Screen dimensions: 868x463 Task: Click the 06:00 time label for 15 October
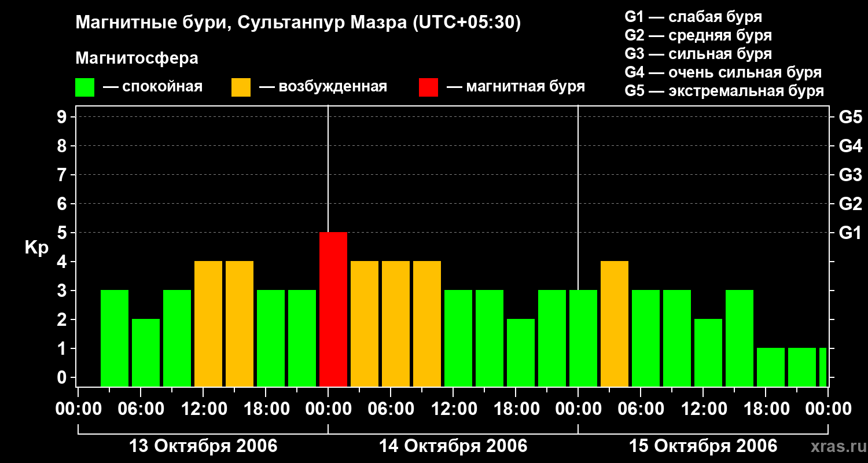pyautogui.click(x=641, y=409)
